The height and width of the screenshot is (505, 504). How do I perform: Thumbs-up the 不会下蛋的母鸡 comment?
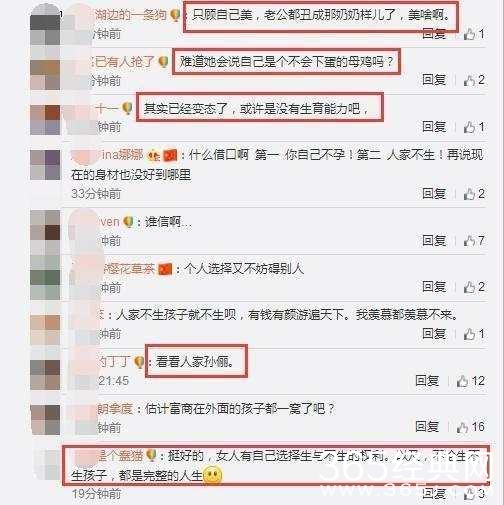click(x=474, y=80)
